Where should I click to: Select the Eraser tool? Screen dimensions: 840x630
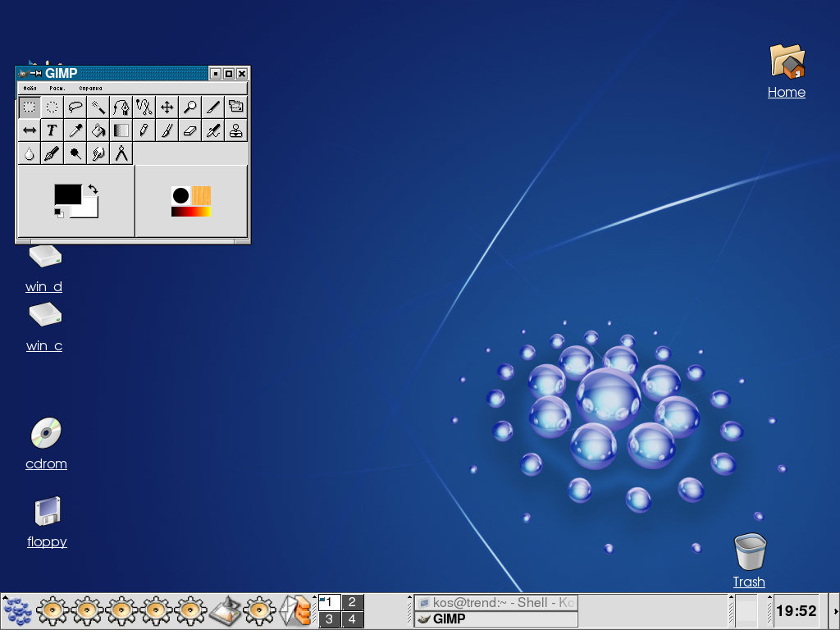pyautogui.click(x=190, y=130)
